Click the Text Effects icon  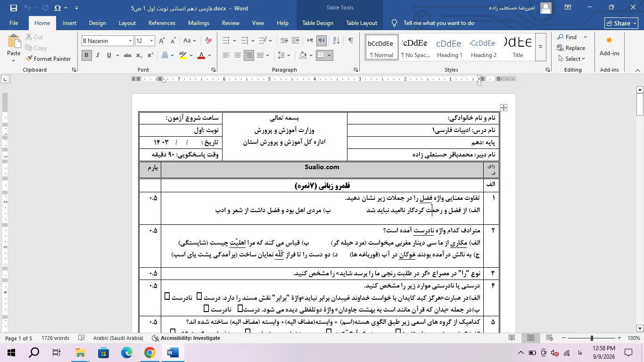[x=165, y=55]
